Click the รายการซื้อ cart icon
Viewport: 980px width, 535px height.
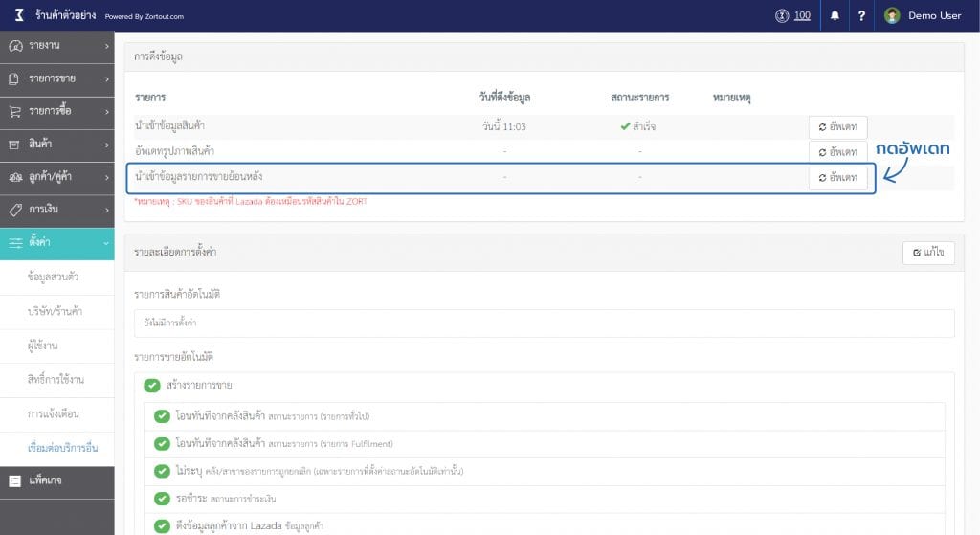click(x=15, y=111)
